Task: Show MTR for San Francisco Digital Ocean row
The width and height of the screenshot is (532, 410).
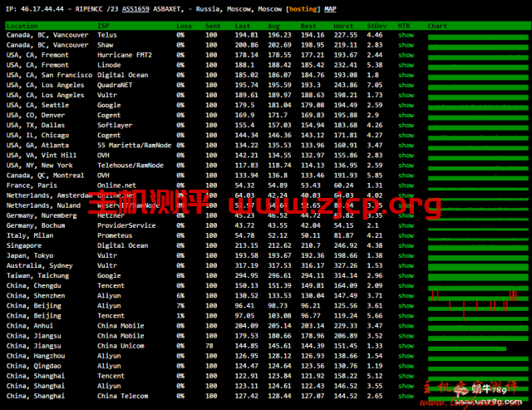Action: 406,75
